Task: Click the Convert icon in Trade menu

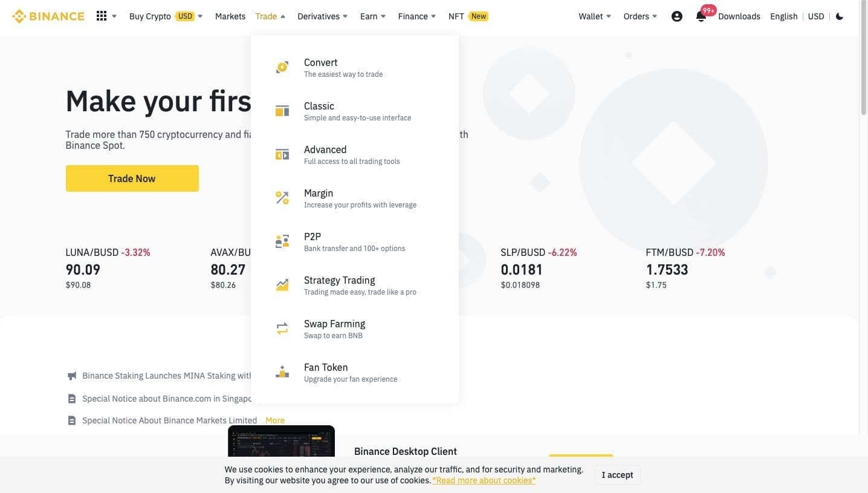Action: click(282, 68)
